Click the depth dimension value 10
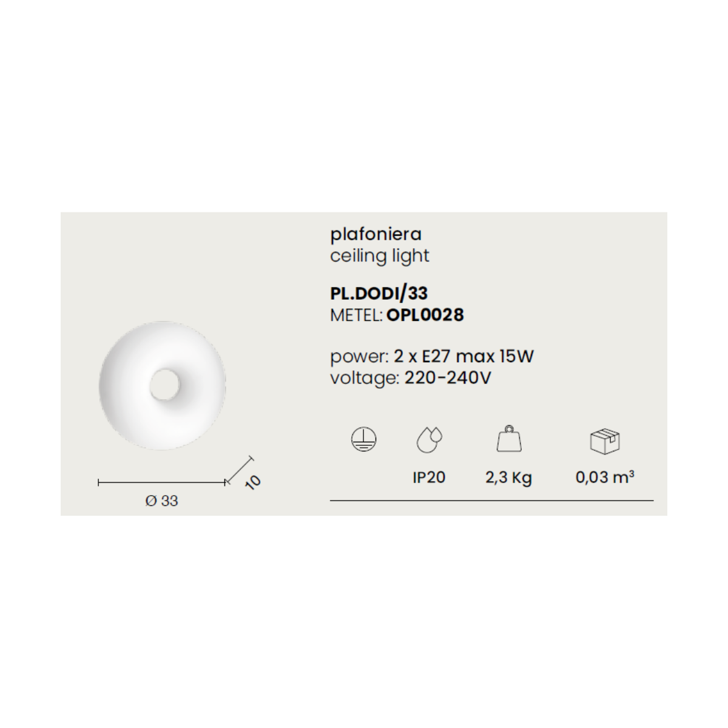The width and height of the screenshot is (728, 728). tap(252, 481)
